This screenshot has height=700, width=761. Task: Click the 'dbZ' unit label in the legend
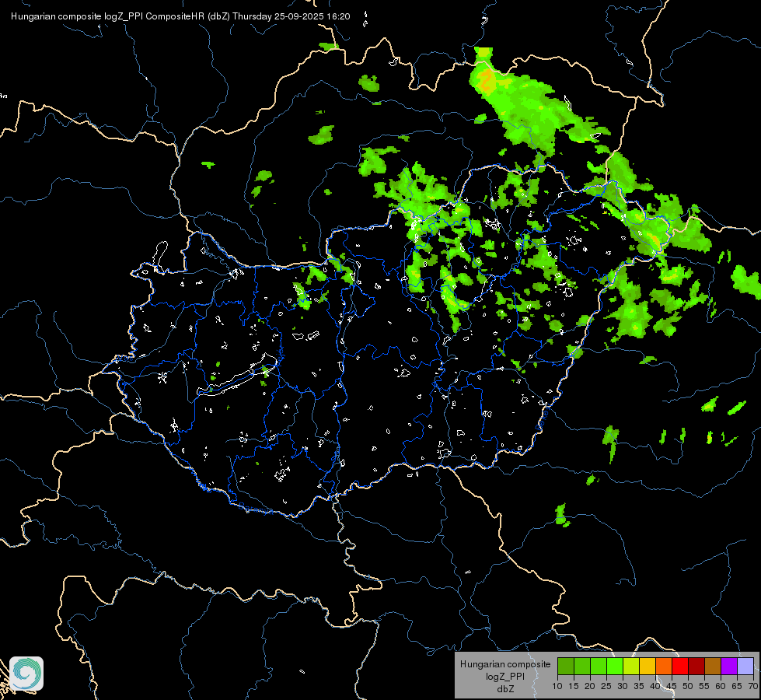(505, 689)
